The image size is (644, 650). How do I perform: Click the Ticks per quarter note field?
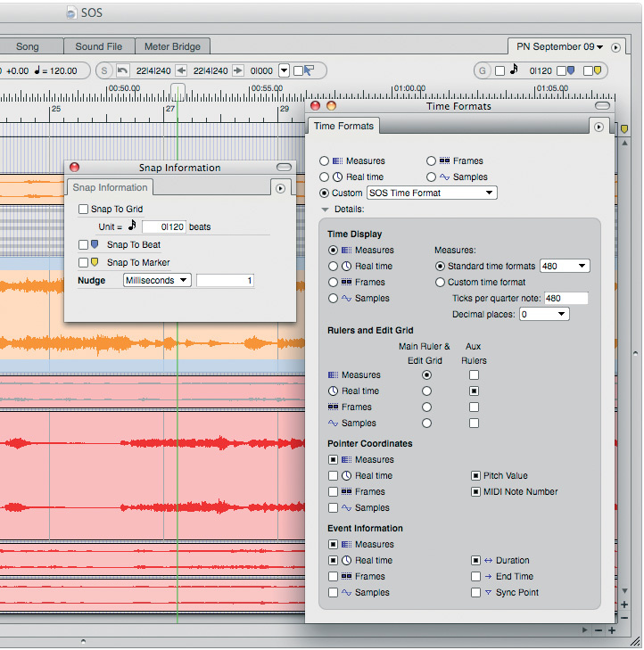[x=566, y=298]
